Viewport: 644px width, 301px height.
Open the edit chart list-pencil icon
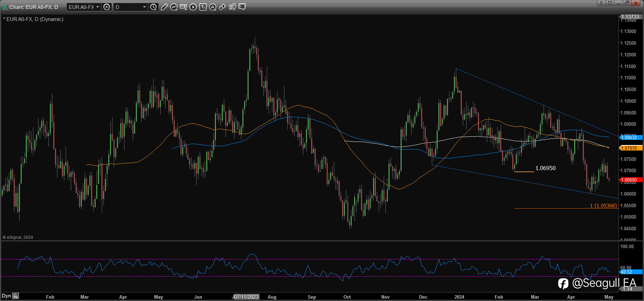click(232, 7)
